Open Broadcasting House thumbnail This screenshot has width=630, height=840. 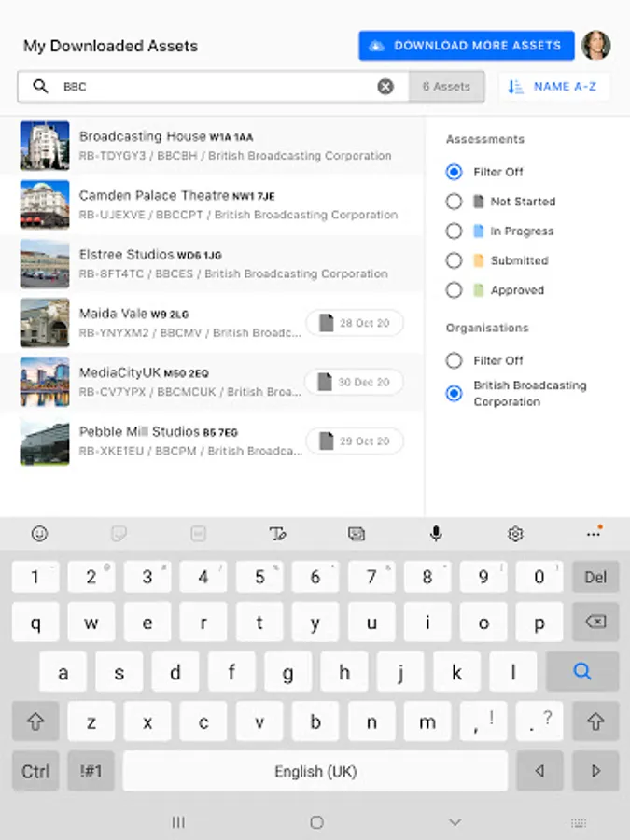tap(45, 146)
